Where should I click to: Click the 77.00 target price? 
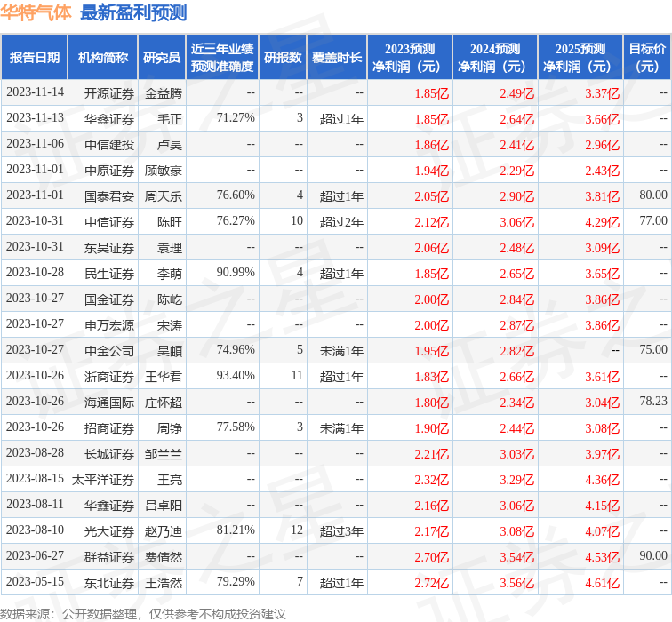tap(653, 220)
